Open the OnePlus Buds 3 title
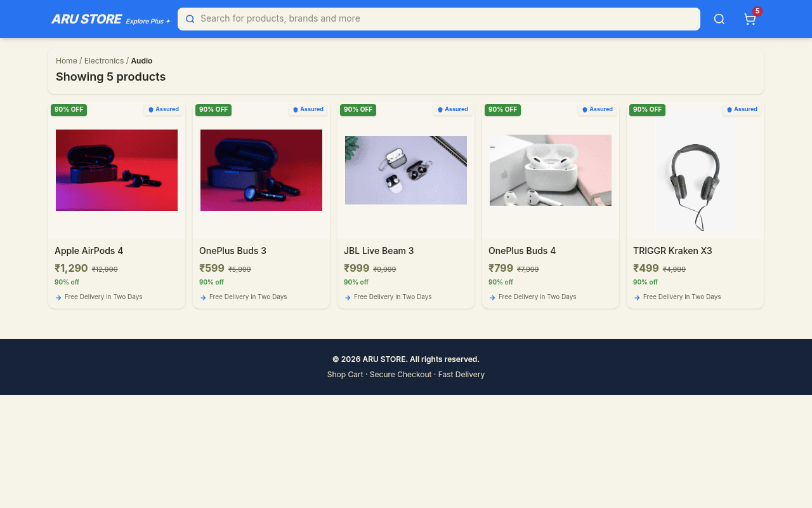Screen dimensions: 812x508 233,251
